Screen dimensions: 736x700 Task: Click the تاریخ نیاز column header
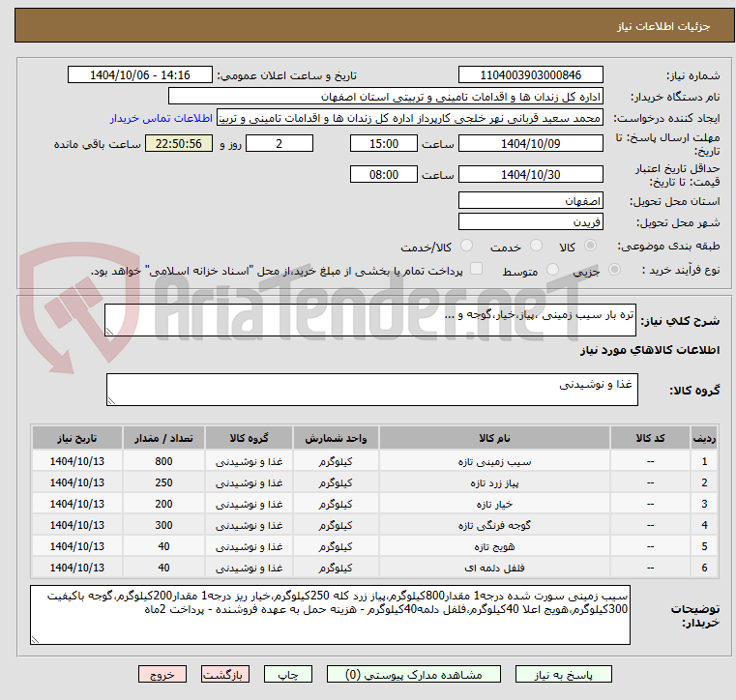point(77,438)
